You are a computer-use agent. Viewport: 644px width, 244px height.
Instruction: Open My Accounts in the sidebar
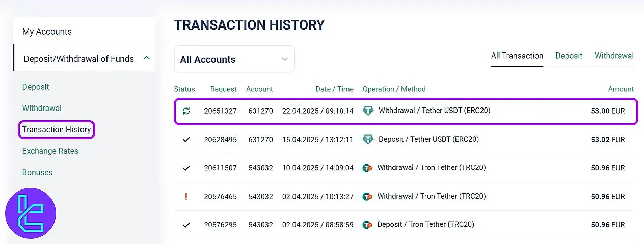[47, 32]
